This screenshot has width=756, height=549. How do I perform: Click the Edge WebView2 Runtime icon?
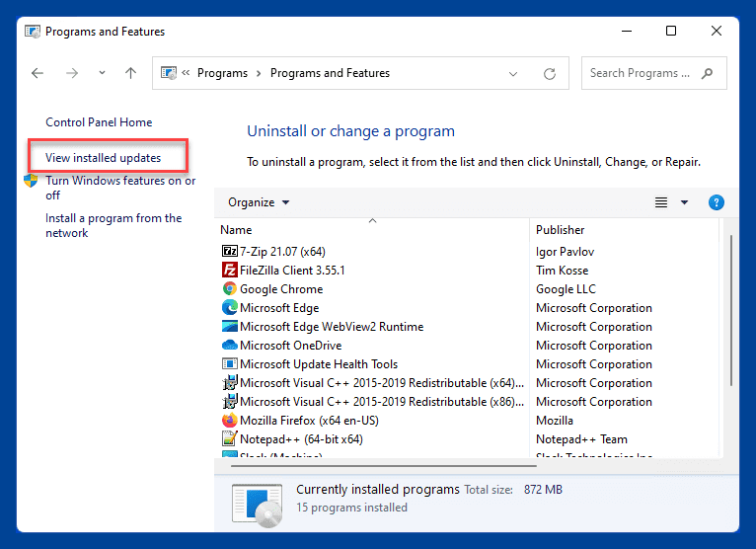point(230,327)
